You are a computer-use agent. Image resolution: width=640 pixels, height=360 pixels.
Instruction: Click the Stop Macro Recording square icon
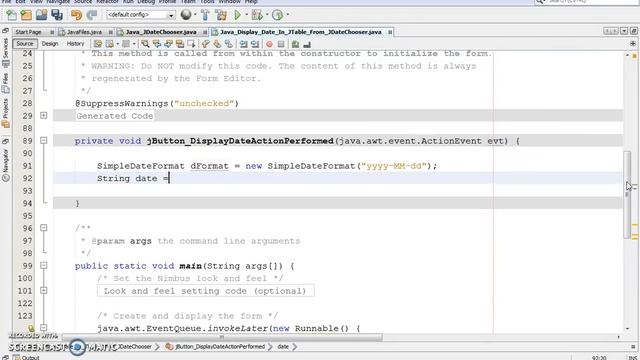tap(281, 44)
